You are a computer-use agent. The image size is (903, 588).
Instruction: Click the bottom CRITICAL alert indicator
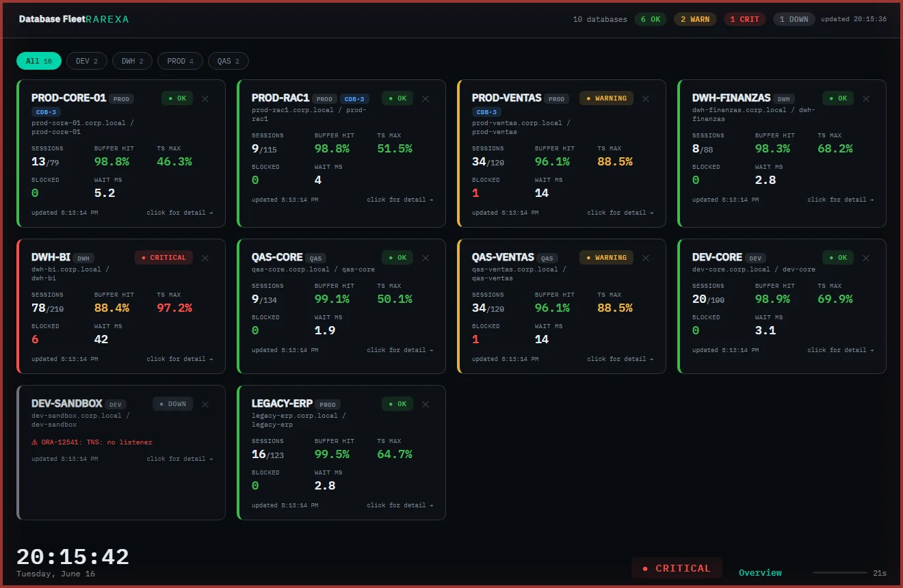point(677,568)
